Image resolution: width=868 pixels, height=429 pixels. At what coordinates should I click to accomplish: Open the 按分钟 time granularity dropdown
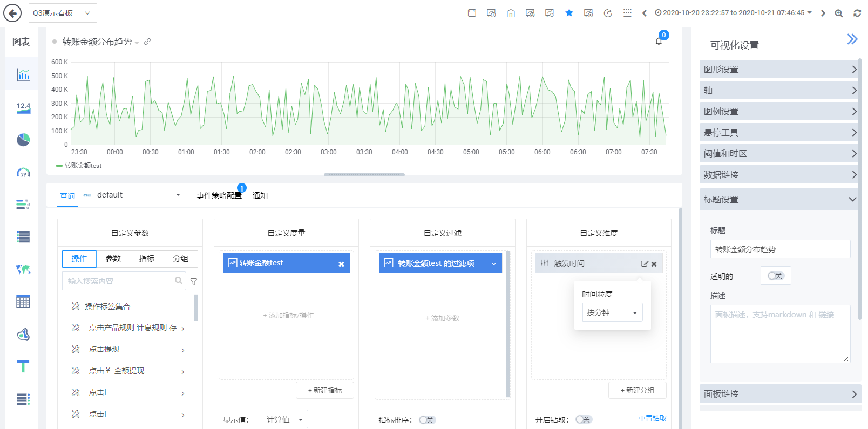point(612,312)
